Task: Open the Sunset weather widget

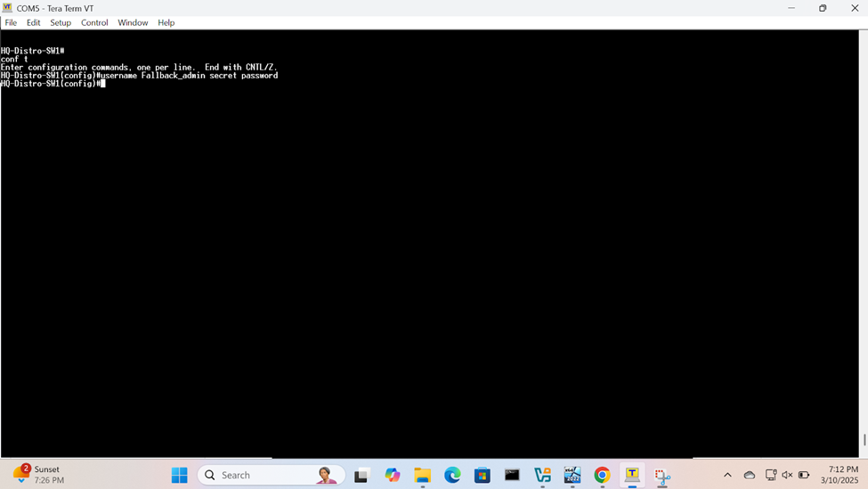Action: (x=39, y=475)
